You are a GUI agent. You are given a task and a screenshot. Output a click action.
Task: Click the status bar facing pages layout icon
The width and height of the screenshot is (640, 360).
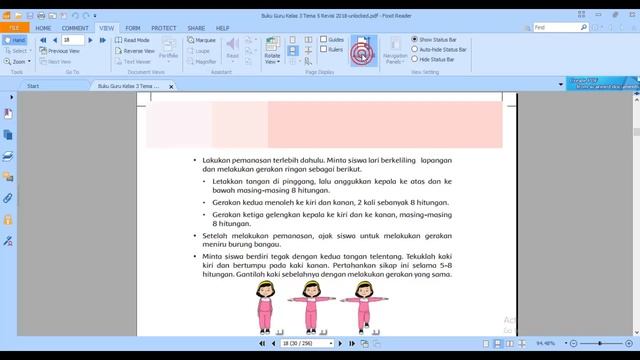(x=510, y=344)
